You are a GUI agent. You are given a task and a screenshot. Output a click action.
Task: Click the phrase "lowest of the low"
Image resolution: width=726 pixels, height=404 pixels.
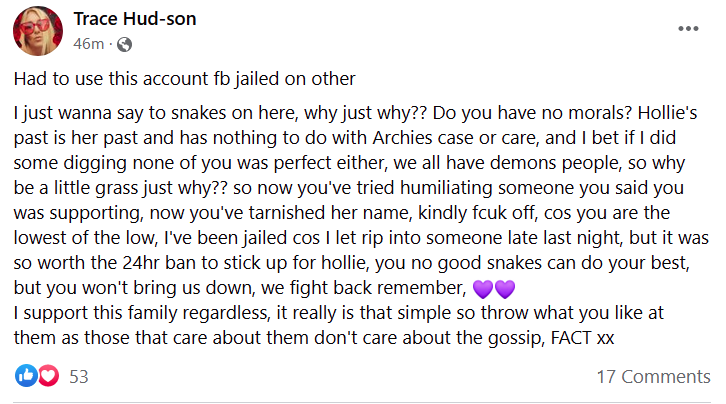(x=84, y=238)
